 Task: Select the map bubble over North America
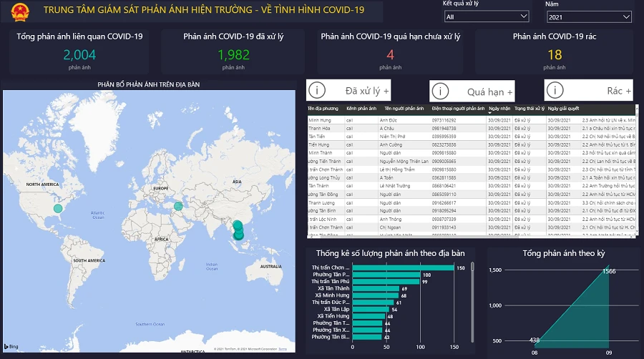[x=59, y=208]
